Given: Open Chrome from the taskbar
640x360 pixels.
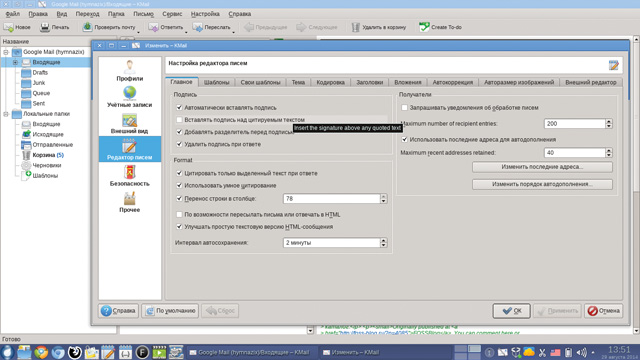Looking at the screenshot, I should [x=41, y=352].
